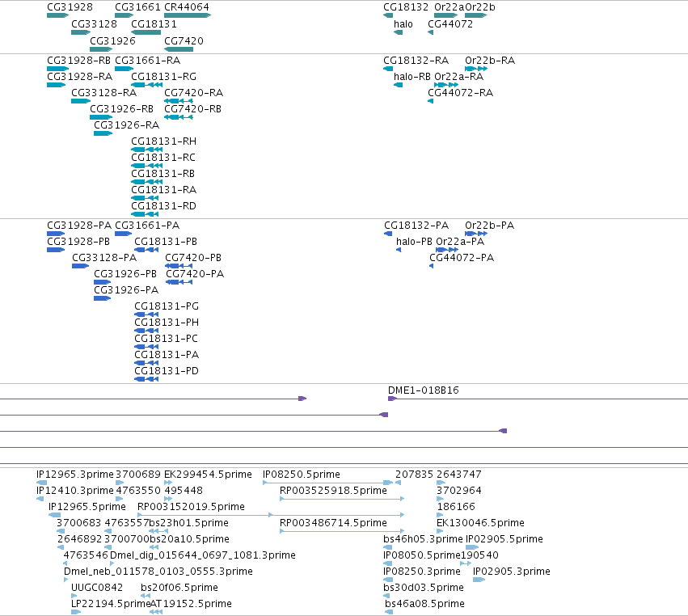This screenshot has width=688, height=616.
Task: Open transcript halo-RB
Action: 412,76
